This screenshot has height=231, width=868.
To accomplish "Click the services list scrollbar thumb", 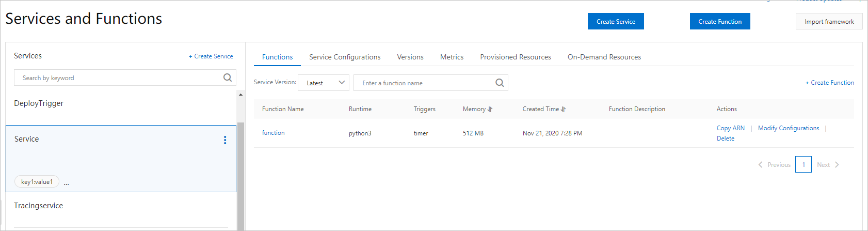I will click(240, 176).
